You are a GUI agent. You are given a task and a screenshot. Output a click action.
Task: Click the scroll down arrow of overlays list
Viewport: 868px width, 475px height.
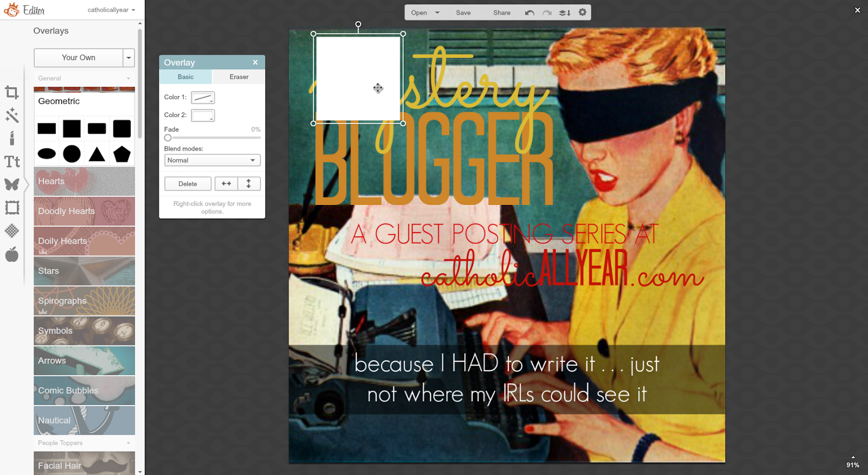[140, 472]
